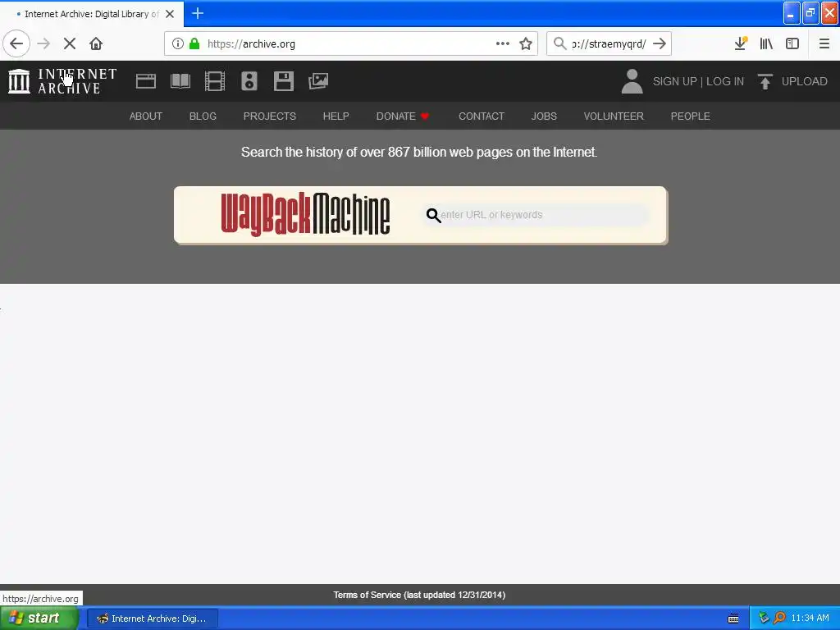Open the Windows Start menu

click(x=39, y=619)
